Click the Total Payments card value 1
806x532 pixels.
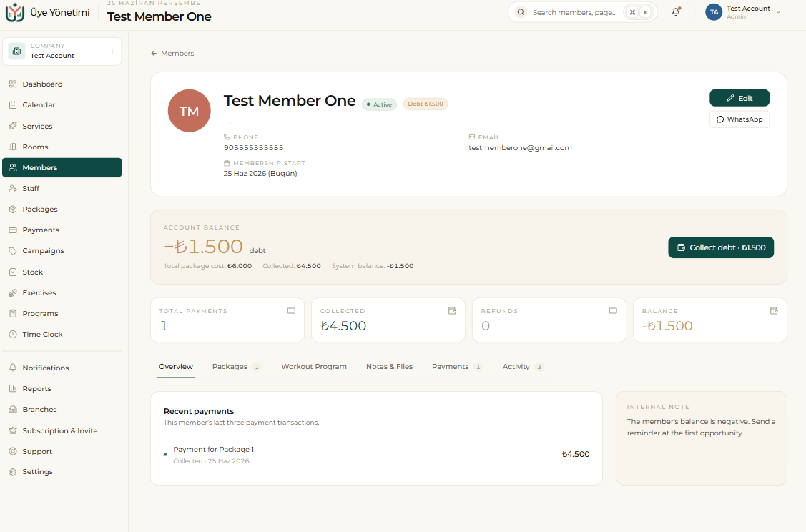pos(164,326)
